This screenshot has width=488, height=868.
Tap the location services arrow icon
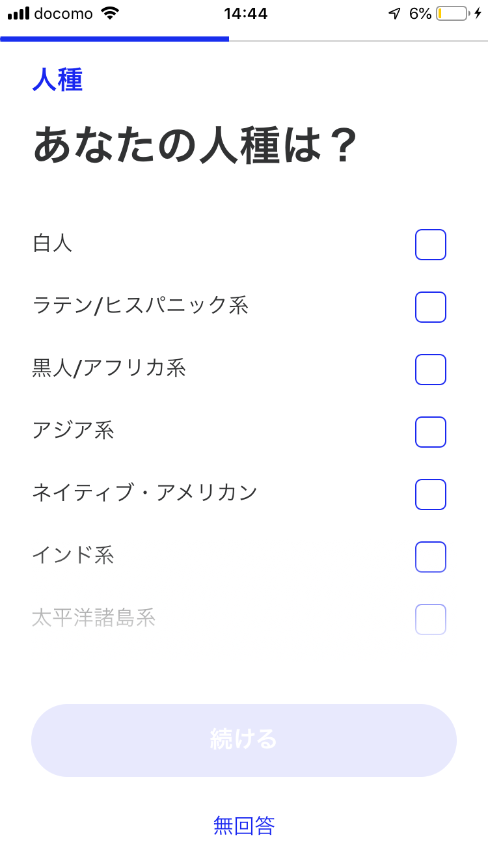394,13
